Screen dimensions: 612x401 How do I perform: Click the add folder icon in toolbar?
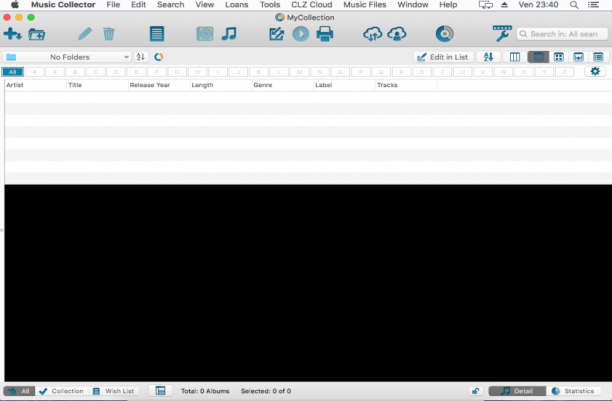[x=37, y=34]
